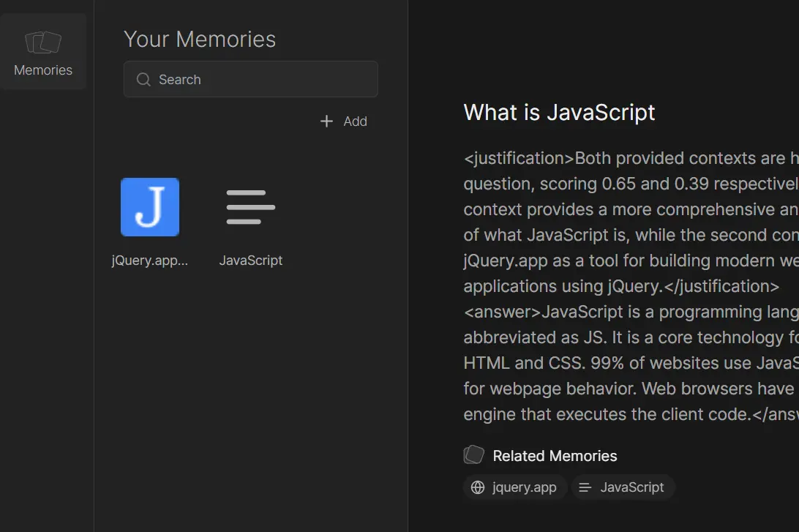Click the Your Memories heading
The height and width of the screenshot is (532, 799).
tap(200, 40)
